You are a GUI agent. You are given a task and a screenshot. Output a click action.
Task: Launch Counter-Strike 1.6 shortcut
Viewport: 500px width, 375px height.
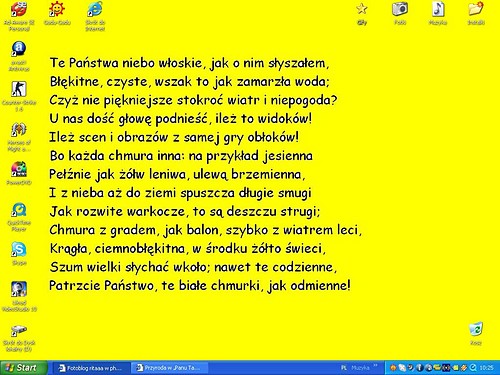pyautogui.click(x=19, y=96)
